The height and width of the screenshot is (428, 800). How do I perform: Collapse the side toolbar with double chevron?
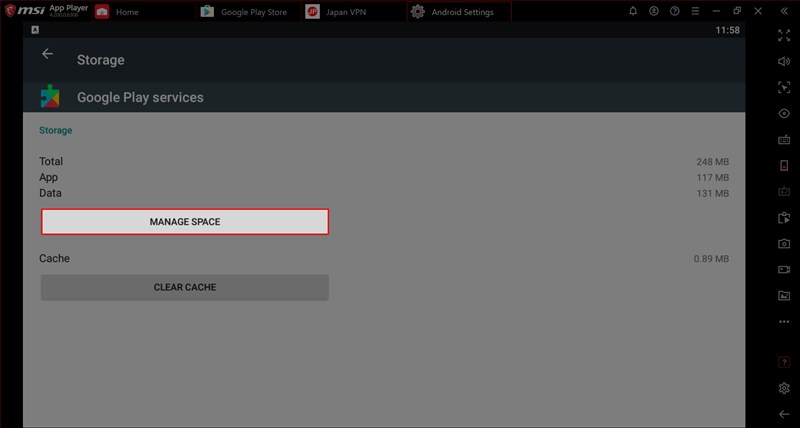pyautogui.click(x=784, y=11)
